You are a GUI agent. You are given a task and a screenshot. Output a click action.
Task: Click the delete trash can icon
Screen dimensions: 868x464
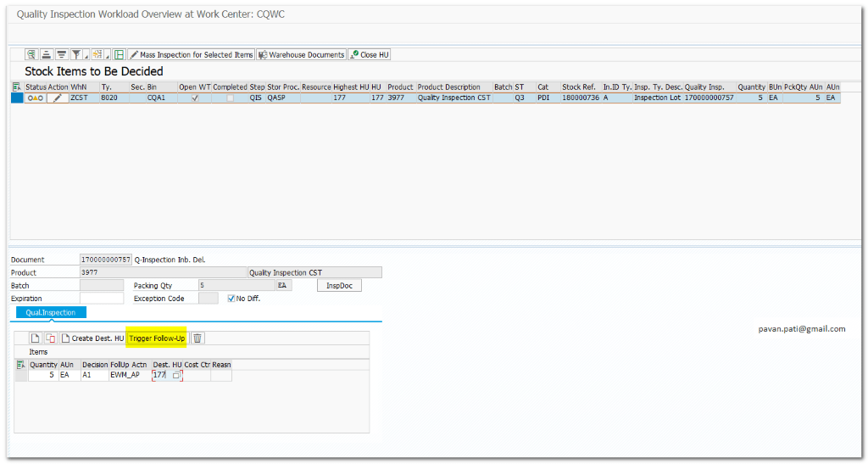click(x=198, y=338)
